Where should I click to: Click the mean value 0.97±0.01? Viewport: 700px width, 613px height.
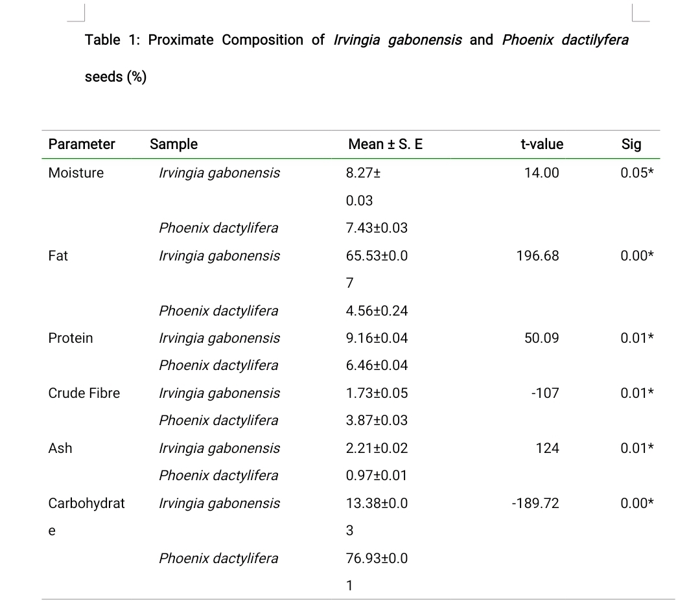377,476
